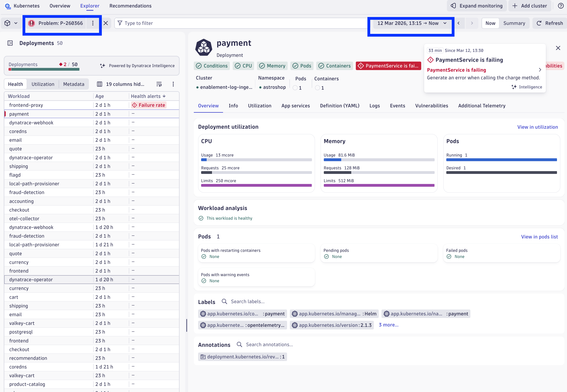Click the CPU health badge
This screenshot has height=392, width=567.
243,66
